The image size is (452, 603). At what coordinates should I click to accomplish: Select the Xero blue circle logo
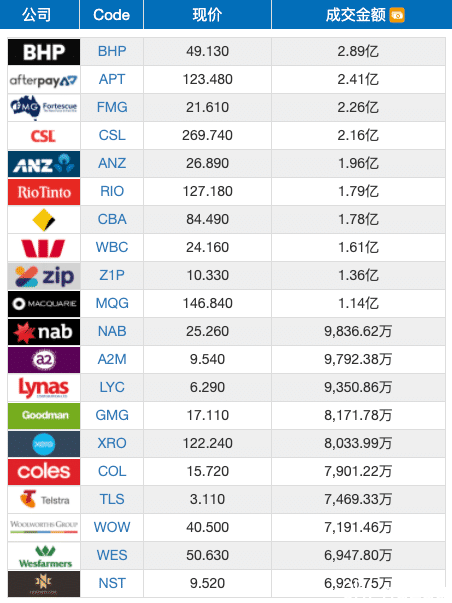pyautogui.click(x=44, y=444)
